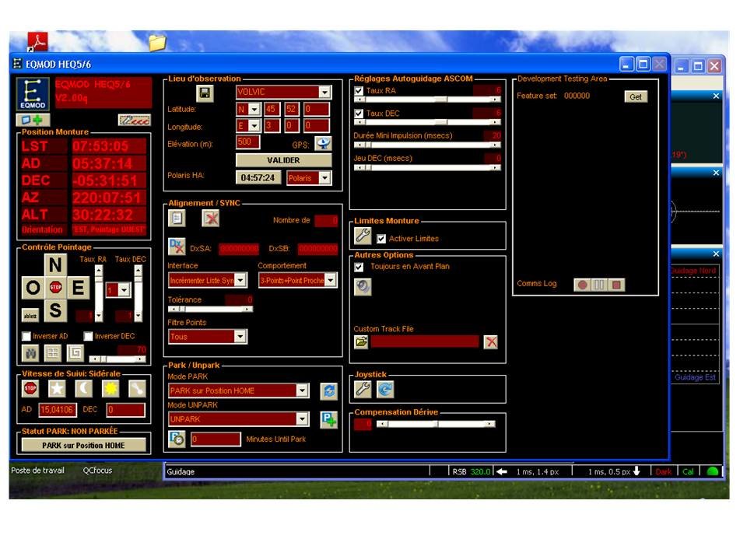Clear alignment data with red X icon
This screenshot has height=560, width=747.
210,219
